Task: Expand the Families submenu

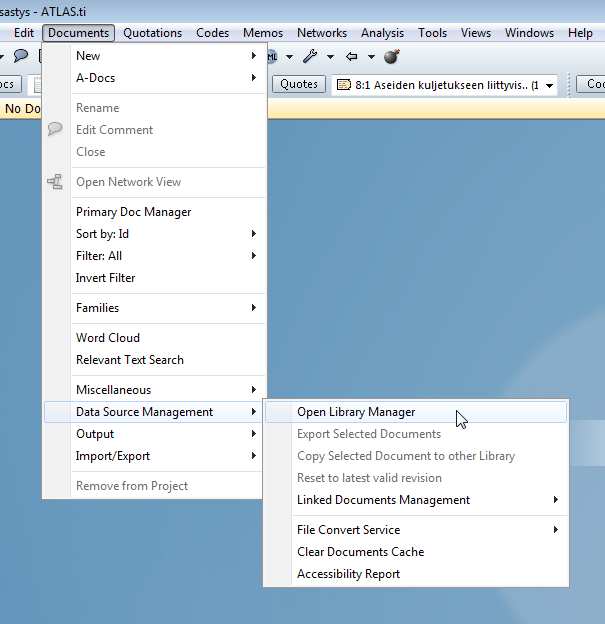Action: tap(154, 308)
